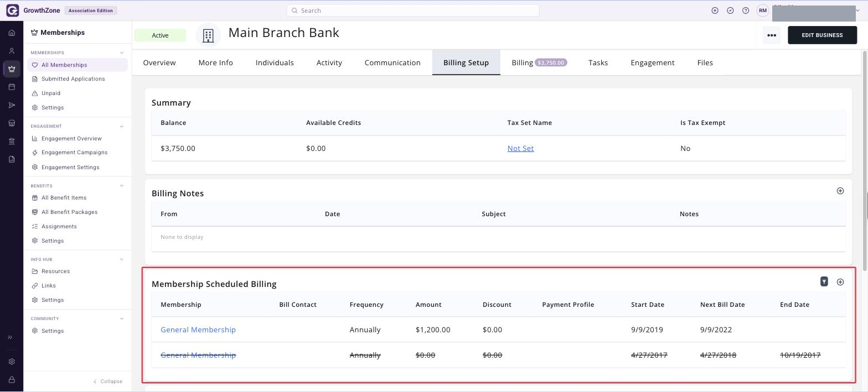Collapse the Memberships sidebar section
The height and width of the screenshot is (392, 868).
pos(122,53)
